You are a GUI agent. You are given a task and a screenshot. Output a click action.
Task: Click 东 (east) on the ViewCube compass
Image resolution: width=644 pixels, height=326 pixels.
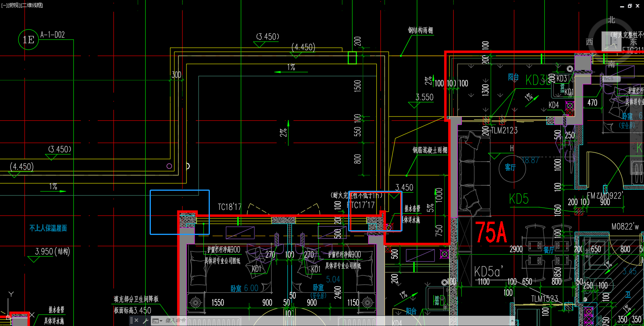click(x=633, y=42)
